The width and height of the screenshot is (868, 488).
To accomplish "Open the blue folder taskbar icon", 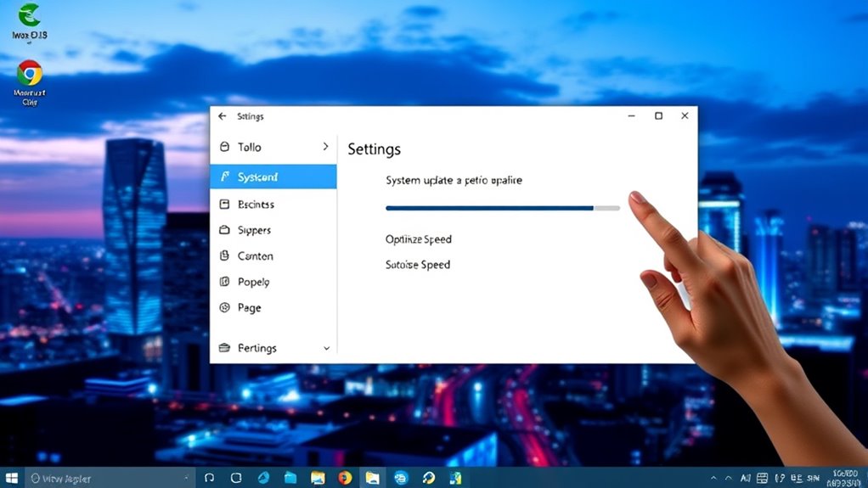I will coord(290,478).
